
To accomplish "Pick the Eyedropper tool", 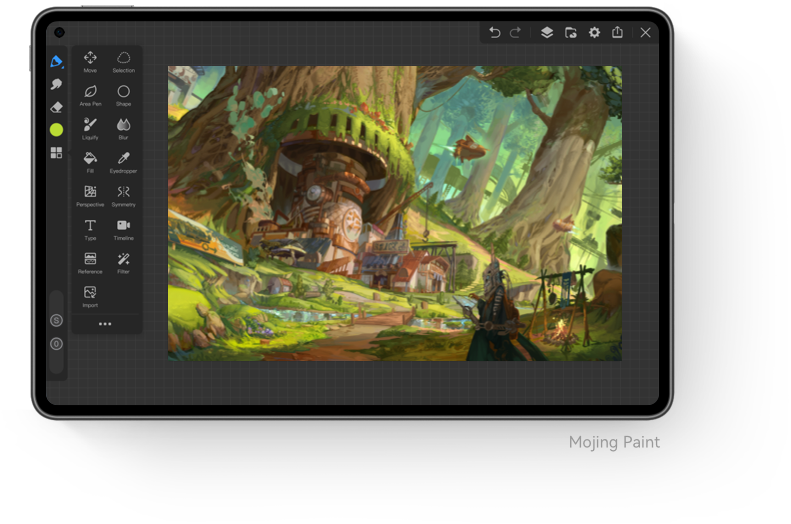I will (124, 162).
